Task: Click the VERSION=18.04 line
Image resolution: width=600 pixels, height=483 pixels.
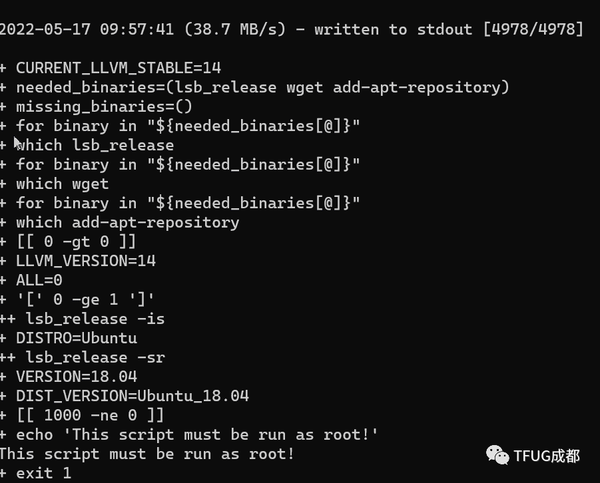Action: [x=68, y=377]
